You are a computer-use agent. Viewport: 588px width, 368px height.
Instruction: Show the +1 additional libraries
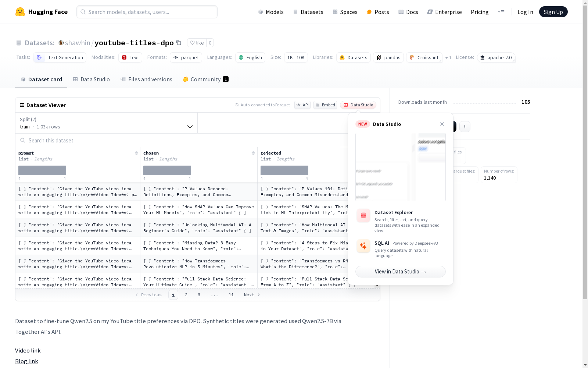[x=448, y=57]
